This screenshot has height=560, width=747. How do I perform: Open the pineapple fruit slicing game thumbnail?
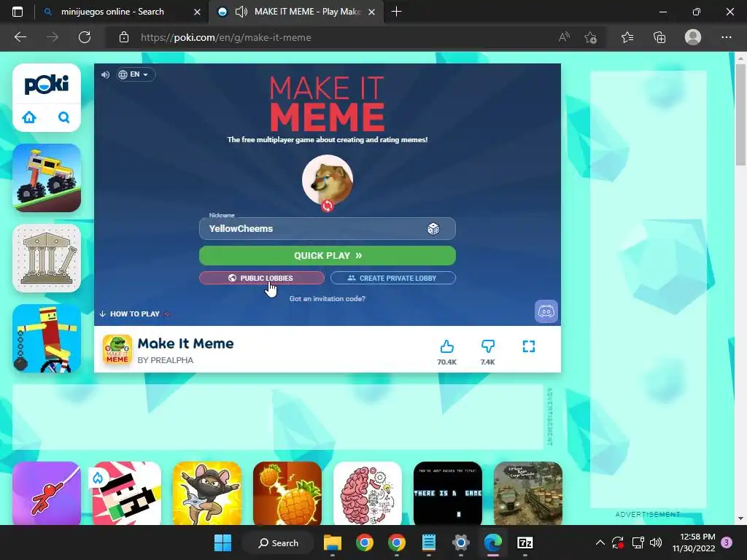point(287,494)
